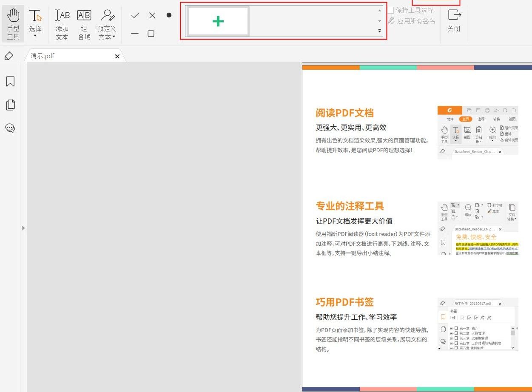Enable the 保持工具选择 checkbox
This screenshot has height=392, width=532.
(390, 10)
